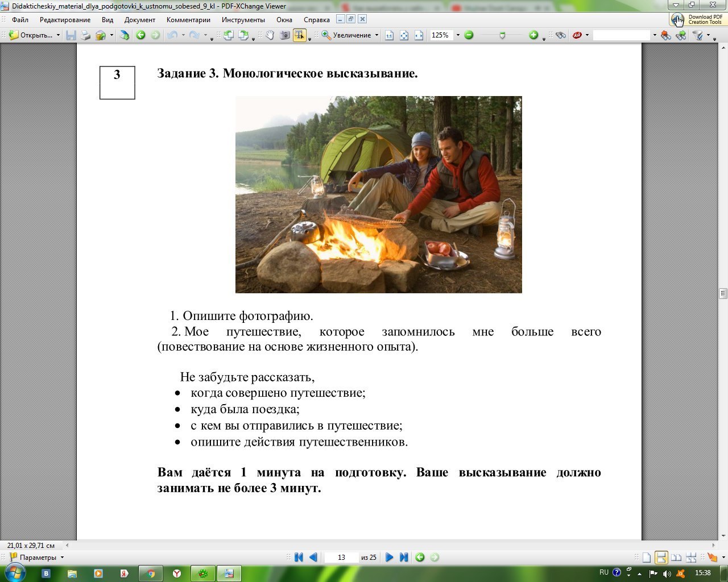Open the binoculars search tool
728x582 pixels.
tap(561, 35)
